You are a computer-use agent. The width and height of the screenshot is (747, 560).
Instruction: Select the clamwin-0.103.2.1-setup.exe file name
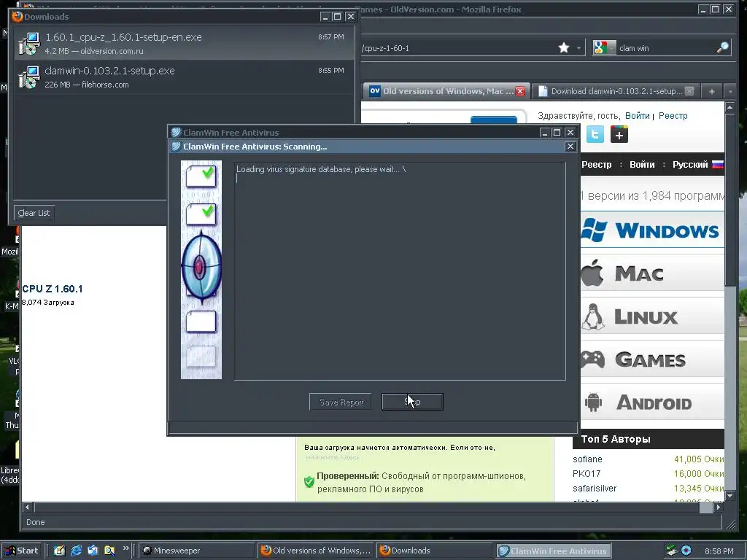(x=109, y=71)
